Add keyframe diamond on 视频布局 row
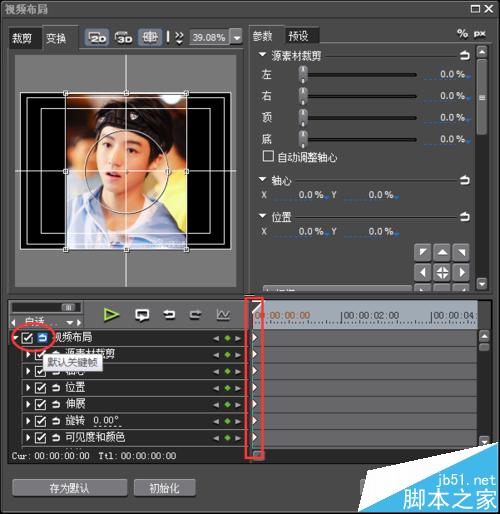 pos(228,338)
